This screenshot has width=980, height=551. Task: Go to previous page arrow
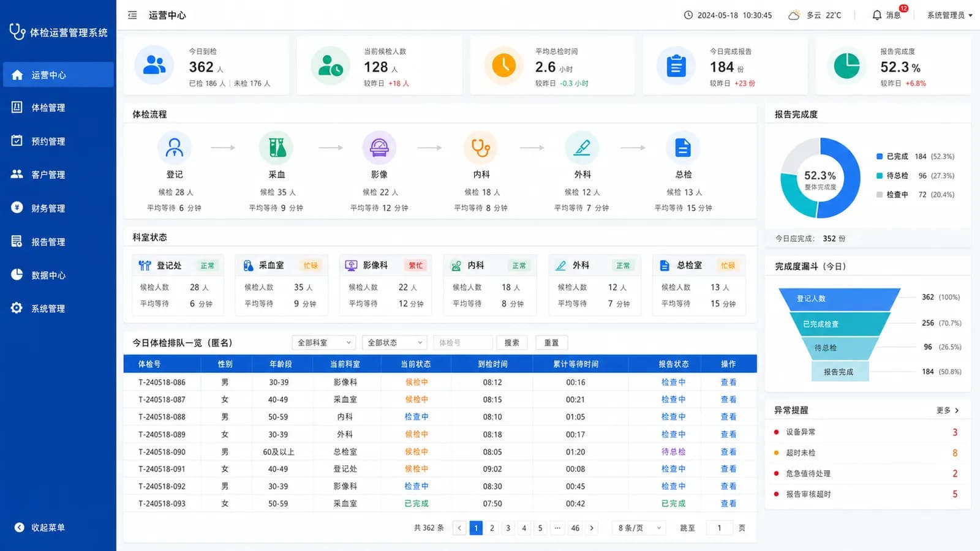click(x=459, y=528)
